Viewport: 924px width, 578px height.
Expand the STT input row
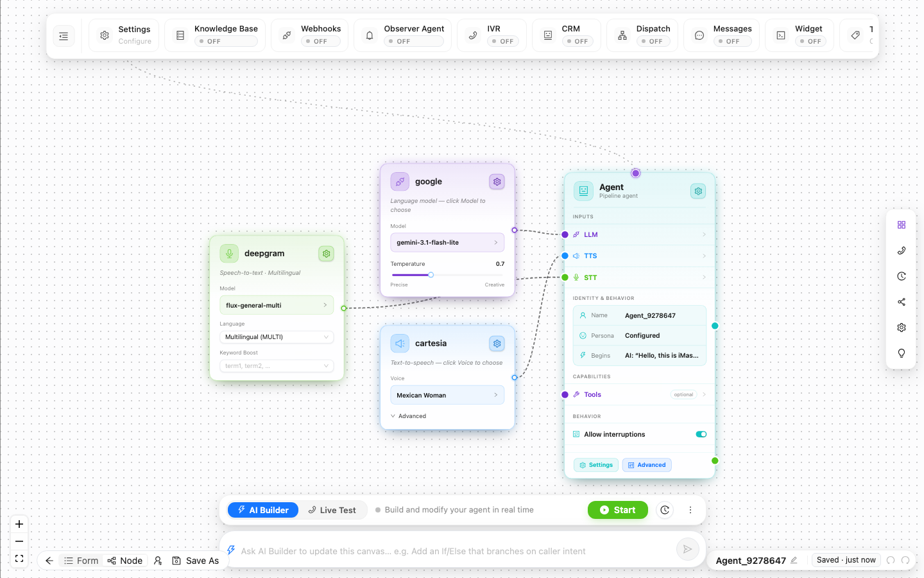(640, 277)
